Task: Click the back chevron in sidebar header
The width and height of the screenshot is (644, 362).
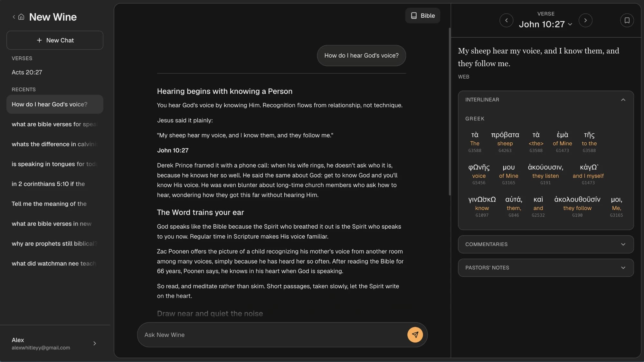Action: tap(14, 17)
